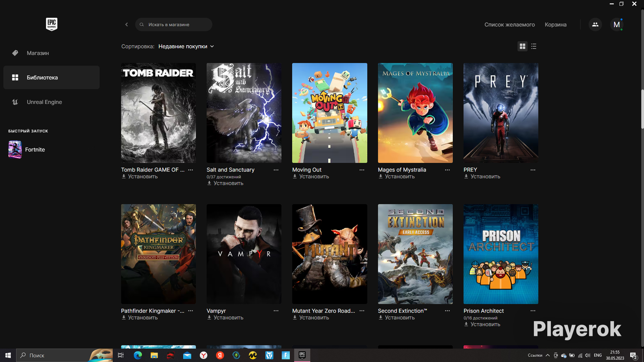644x362 pixels.
Task: Select the Tomb Raider cover art
Action: pyautogui.click(x=158, y=113)
